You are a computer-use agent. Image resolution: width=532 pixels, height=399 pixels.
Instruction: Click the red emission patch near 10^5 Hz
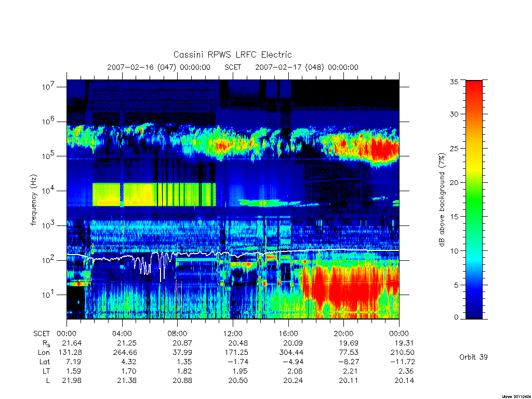point(383,149)
